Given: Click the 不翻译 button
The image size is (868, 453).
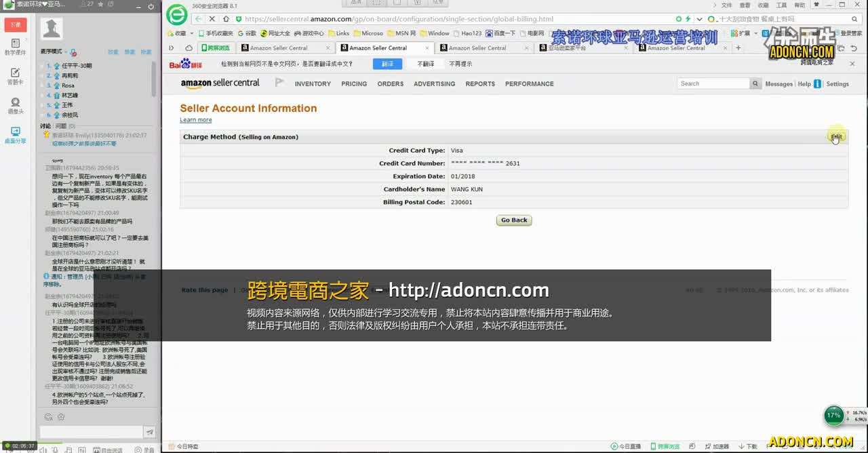Looking at the screenshot, I should pos(425,64).
